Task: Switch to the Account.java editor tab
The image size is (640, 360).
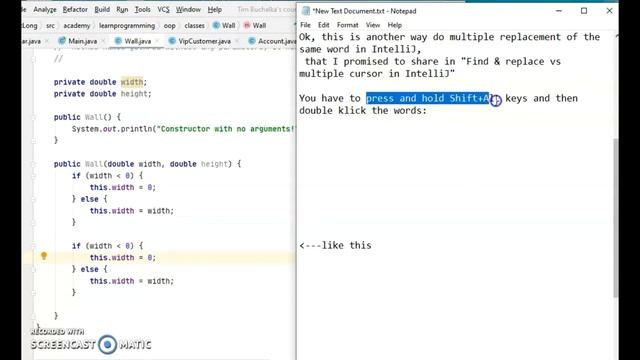Action: [x=277, y=41]
